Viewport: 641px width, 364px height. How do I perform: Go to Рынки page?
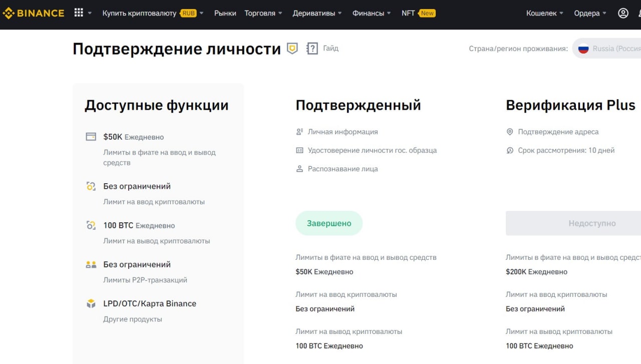tap(225, 14)
